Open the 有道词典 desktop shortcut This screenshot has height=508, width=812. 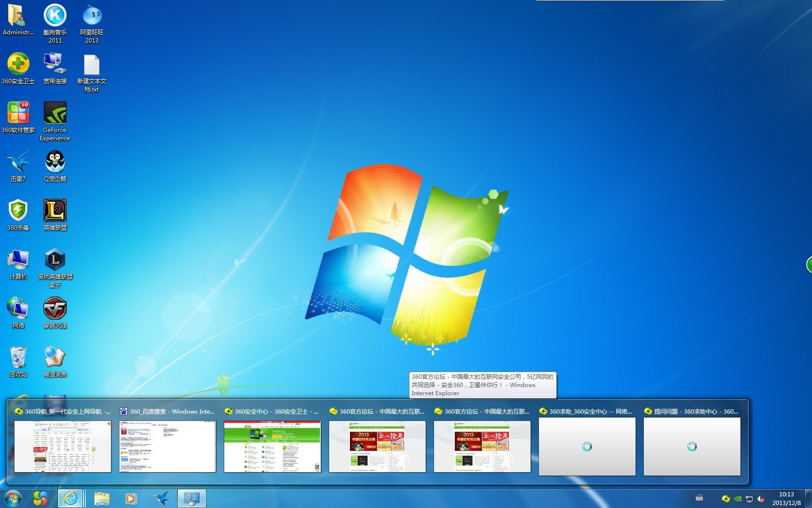tap(55, 358)
